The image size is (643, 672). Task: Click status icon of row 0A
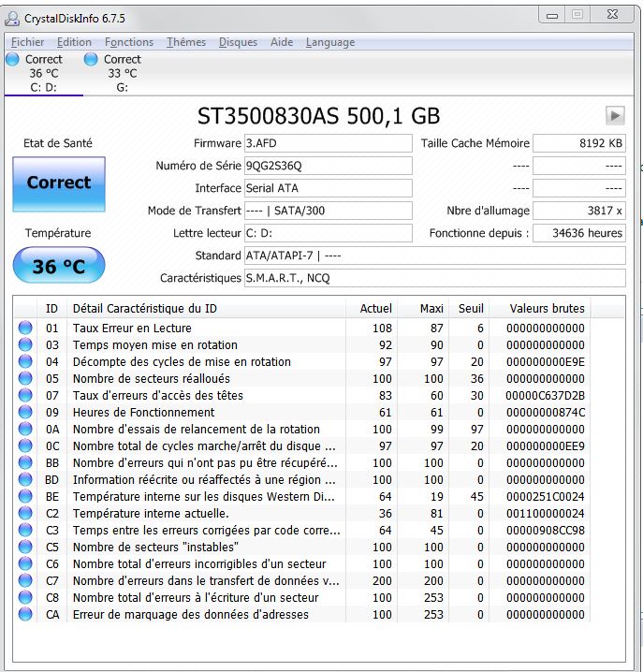[x=25, y=429]
